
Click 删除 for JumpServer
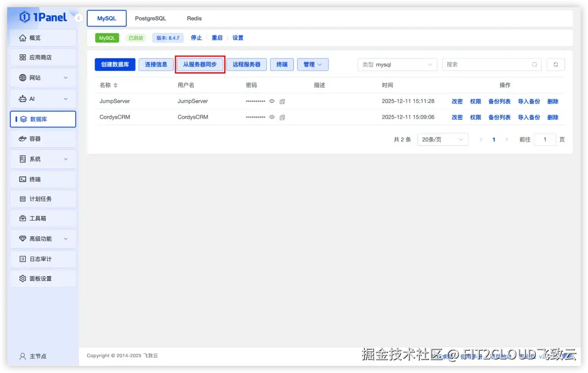coord(553,101)
